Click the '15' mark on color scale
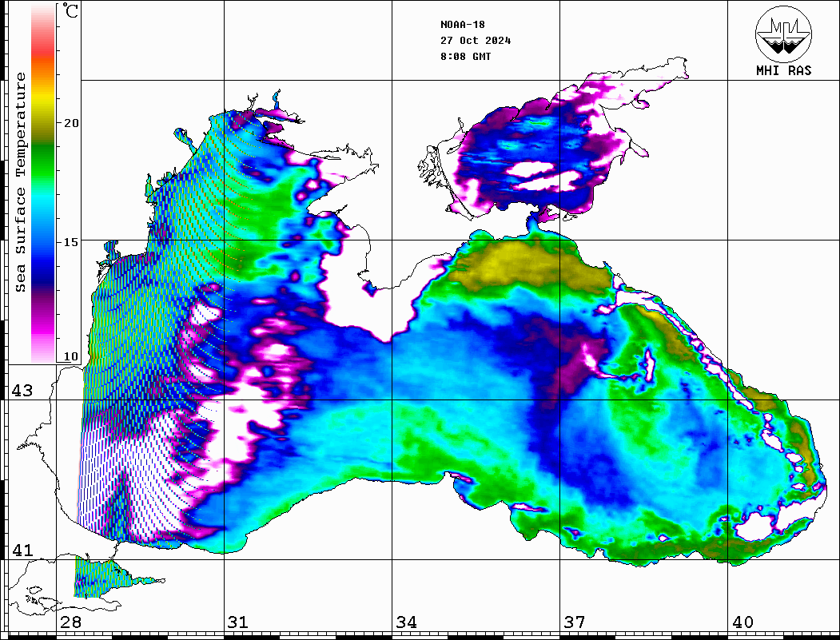This screenshot has width=840, height=640. (70, 242)
